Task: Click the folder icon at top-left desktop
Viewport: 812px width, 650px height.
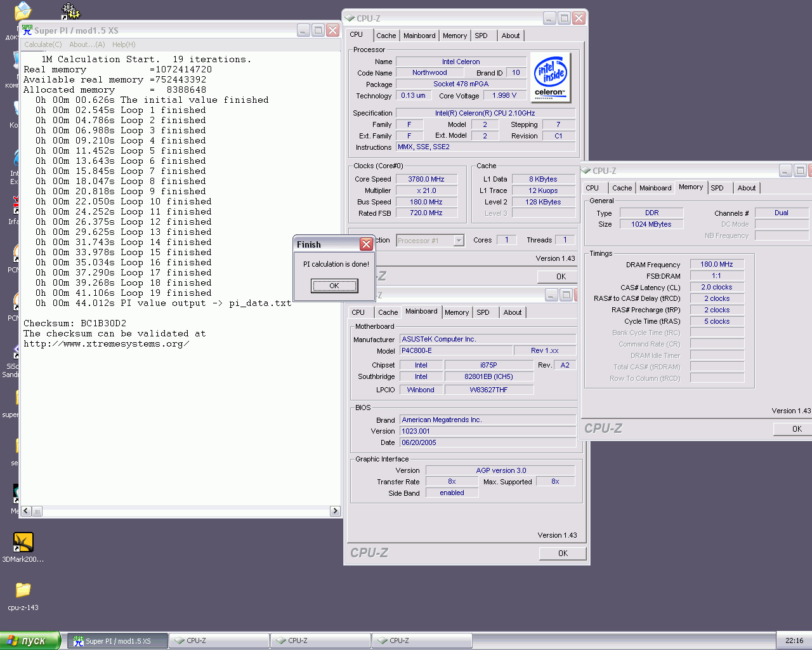Action: point(23,11)
